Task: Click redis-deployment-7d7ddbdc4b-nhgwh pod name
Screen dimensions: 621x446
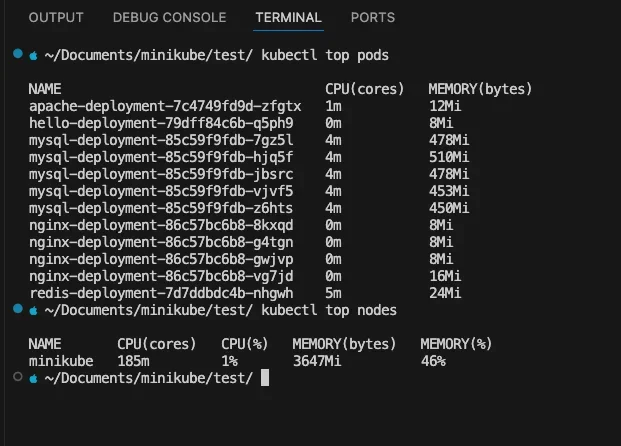Action: point(161,294)
